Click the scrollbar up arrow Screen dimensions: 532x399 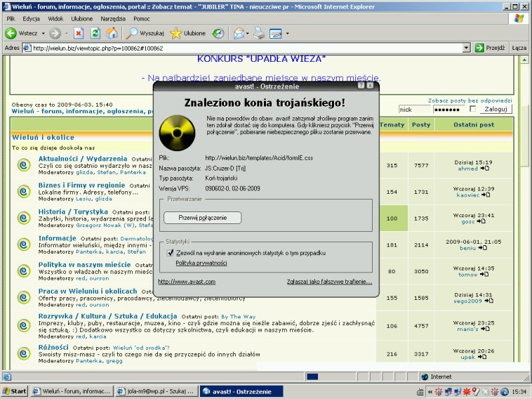pyautogui.click(x=524, y=60)
